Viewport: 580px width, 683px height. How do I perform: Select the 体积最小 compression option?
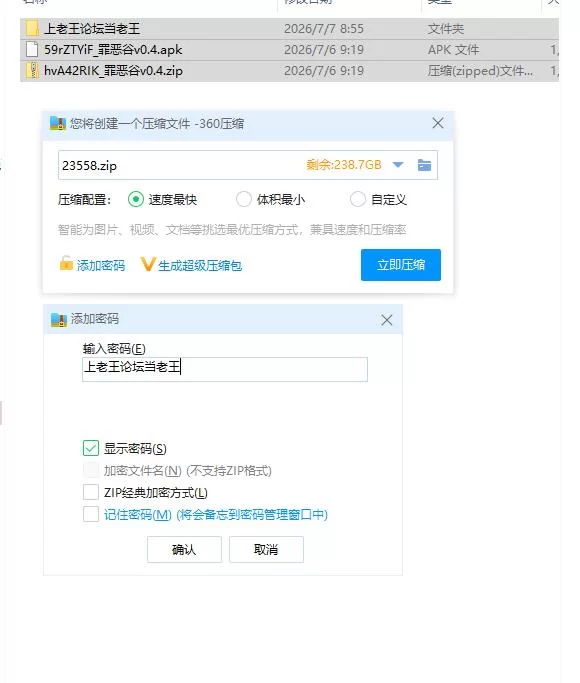click(x=243, y=199)
